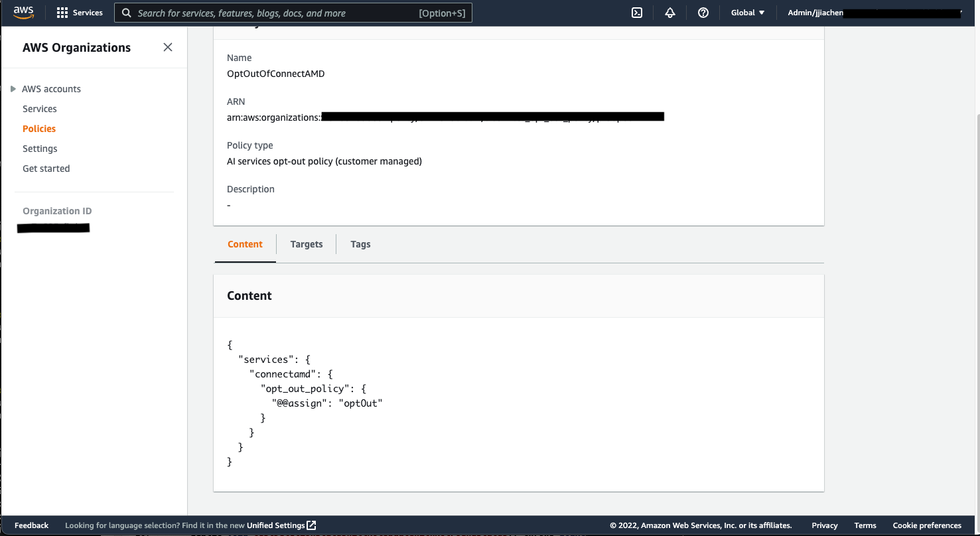Open the Admin account menu
Image resolution: width=980 pixels, height=536 pixels.
[x=875, y=13]
